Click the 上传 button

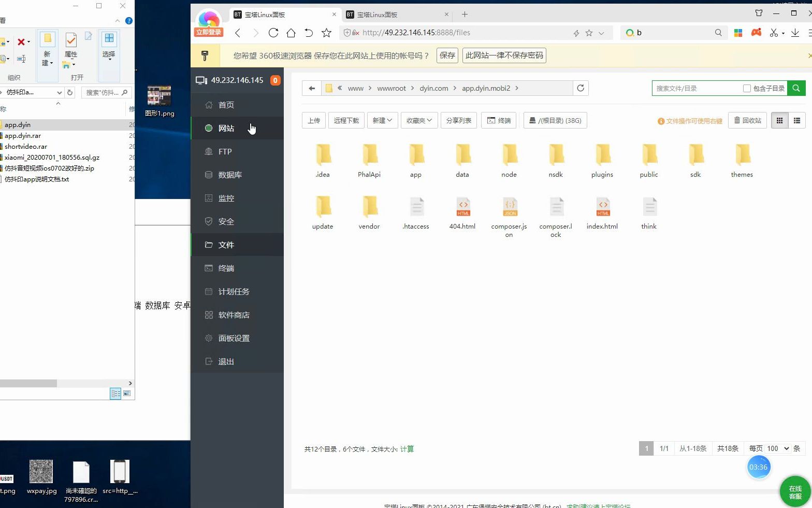pyautogui.click(x=314, y=121)
